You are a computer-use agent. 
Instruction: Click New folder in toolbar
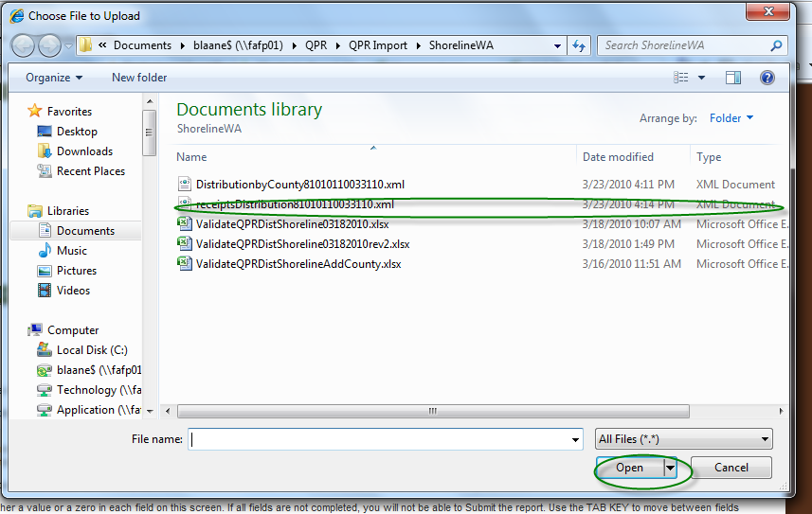(x=139, y=78)
